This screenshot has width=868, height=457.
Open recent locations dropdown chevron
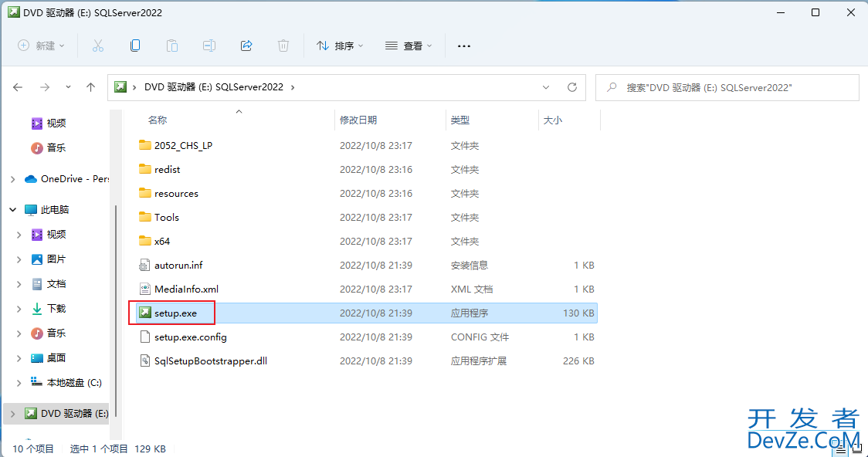point(68,87)
